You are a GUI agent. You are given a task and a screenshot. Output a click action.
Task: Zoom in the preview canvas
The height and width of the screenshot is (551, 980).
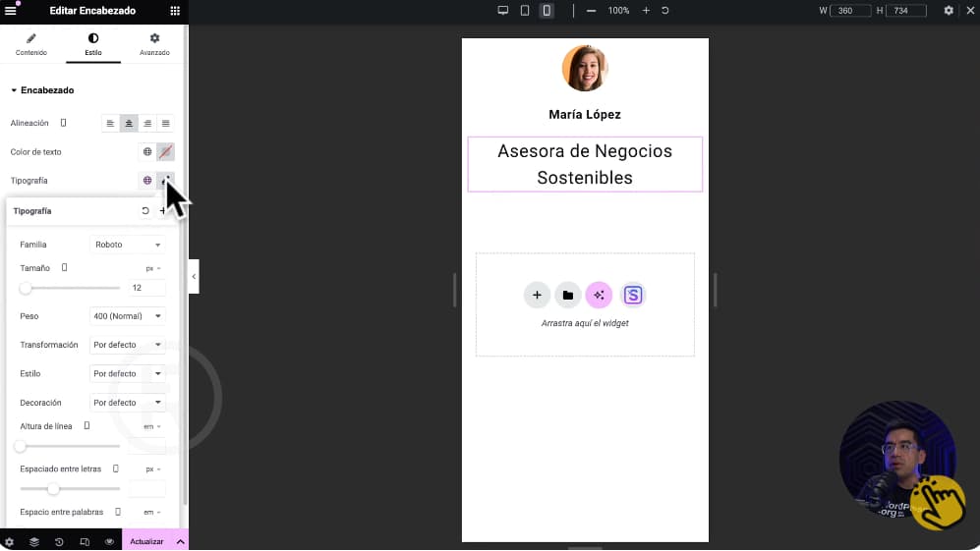click(646, 11)
